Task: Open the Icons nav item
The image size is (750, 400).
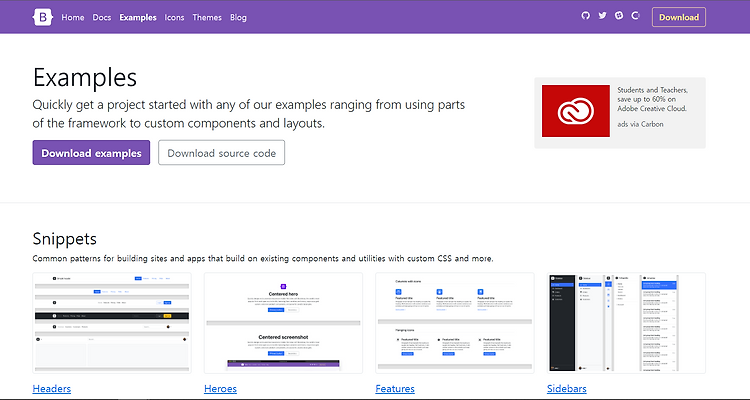Action: 174,17
